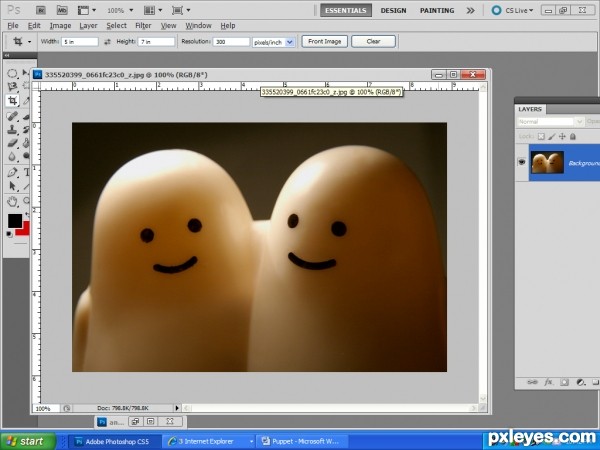Open the Filter menu

(x=143, y=26)
